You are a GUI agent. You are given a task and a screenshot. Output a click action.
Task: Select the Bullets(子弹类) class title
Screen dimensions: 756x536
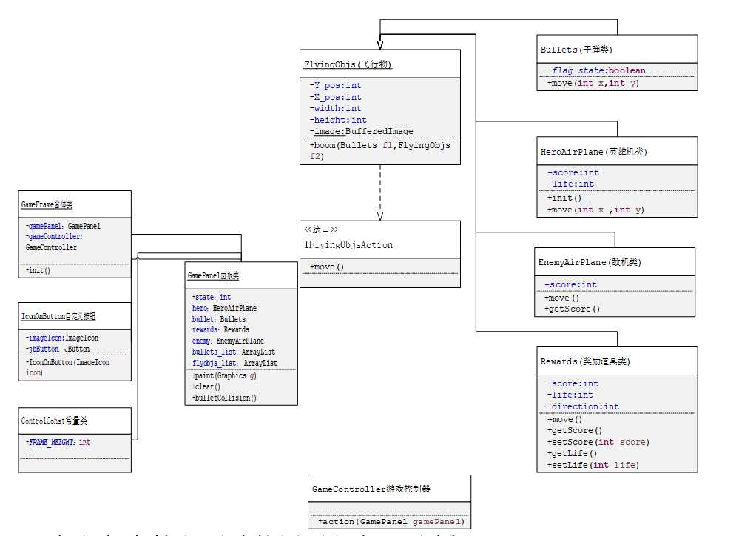tap(576, 50)
